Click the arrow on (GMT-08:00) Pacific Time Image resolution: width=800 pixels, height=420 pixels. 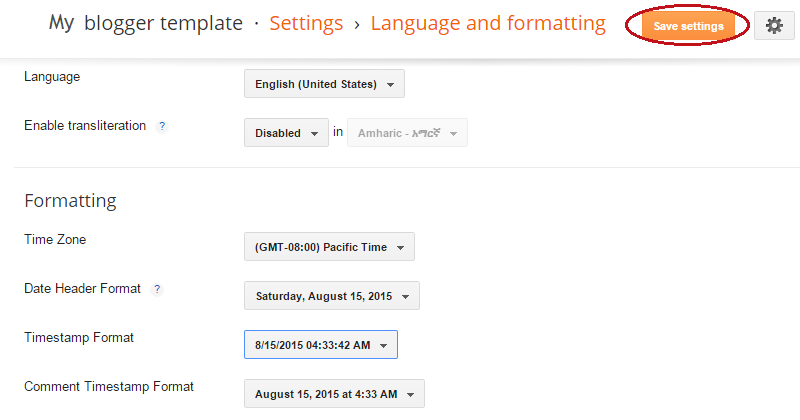(401, 248)
